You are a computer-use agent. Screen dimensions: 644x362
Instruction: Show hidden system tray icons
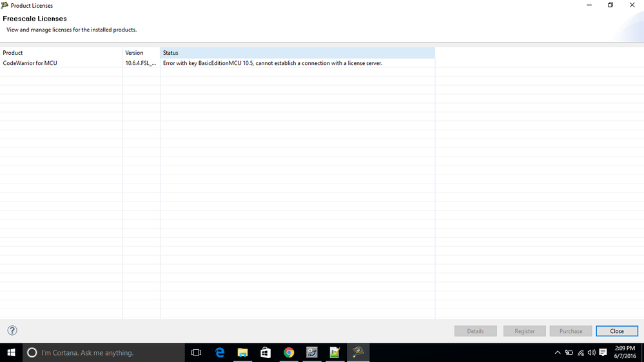click(x=558, y=352)
